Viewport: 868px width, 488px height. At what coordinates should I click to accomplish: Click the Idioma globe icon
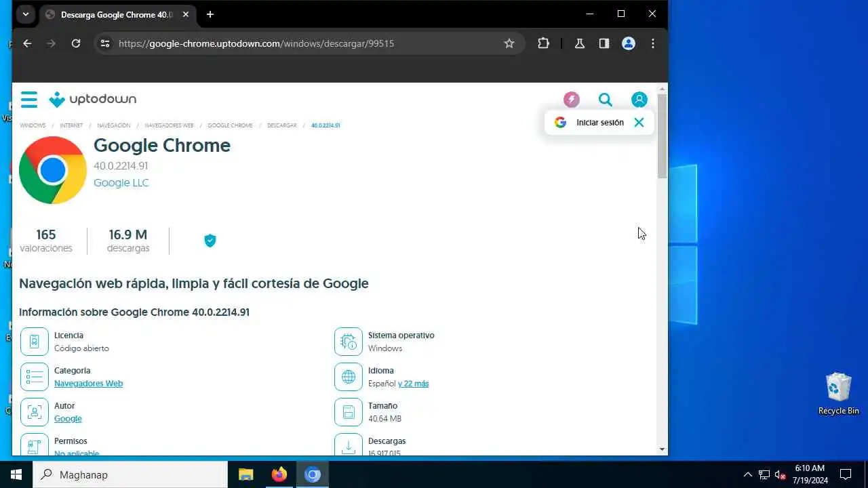349,377
